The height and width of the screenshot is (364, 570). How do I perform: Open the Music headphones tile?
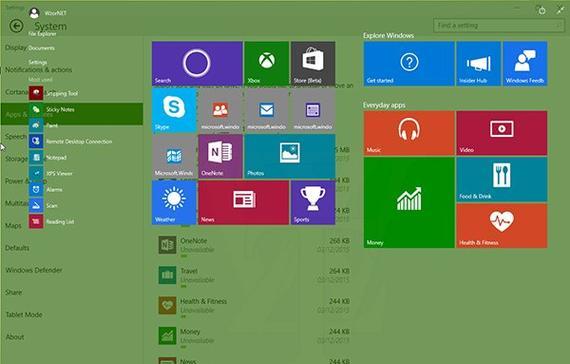point(409,133)
